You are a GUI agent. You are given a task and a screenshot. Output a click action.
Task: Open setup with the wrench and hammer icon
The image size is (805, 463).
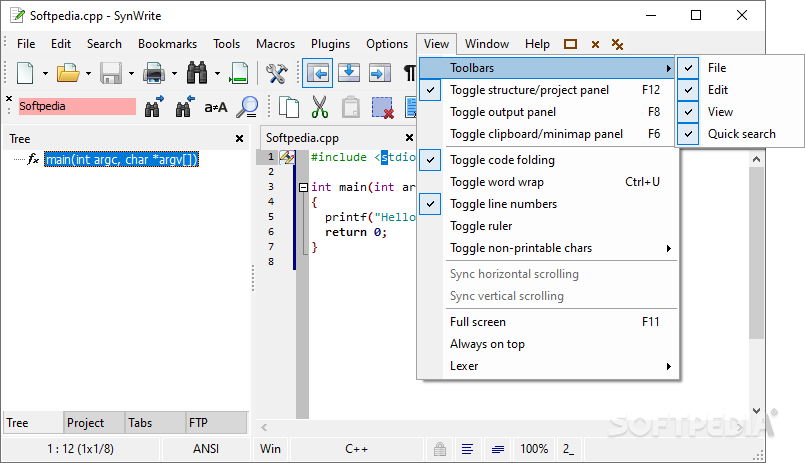(276, 73)
